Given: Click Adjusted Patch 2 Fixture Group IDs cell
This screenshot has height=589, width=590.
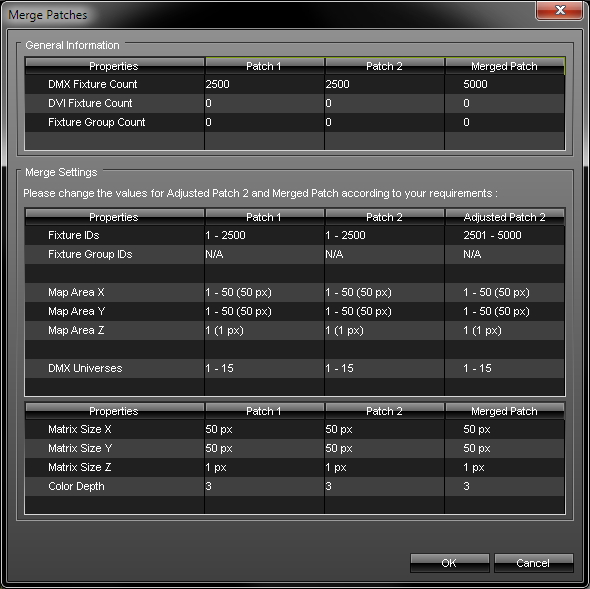Looking at the screenshot, I should click(x=505, y=254).
